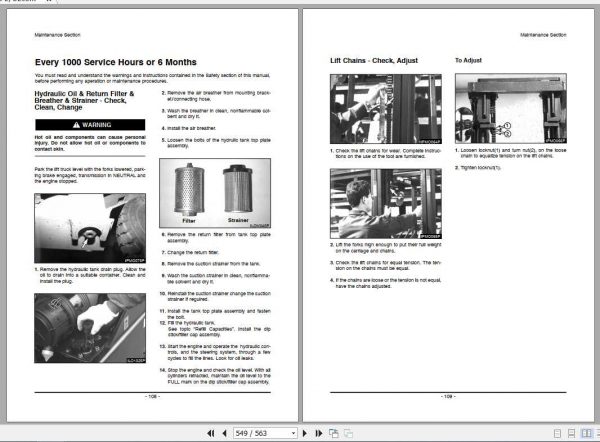Click the hydraulic tank drain plug photo
The image size is (600, 442).
tap(90, 228)
